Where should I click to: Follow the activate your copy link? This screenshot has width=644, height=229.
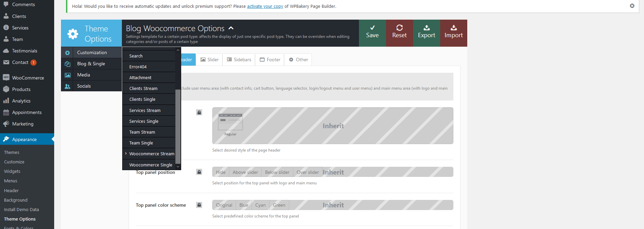click(x=265, y=6)
